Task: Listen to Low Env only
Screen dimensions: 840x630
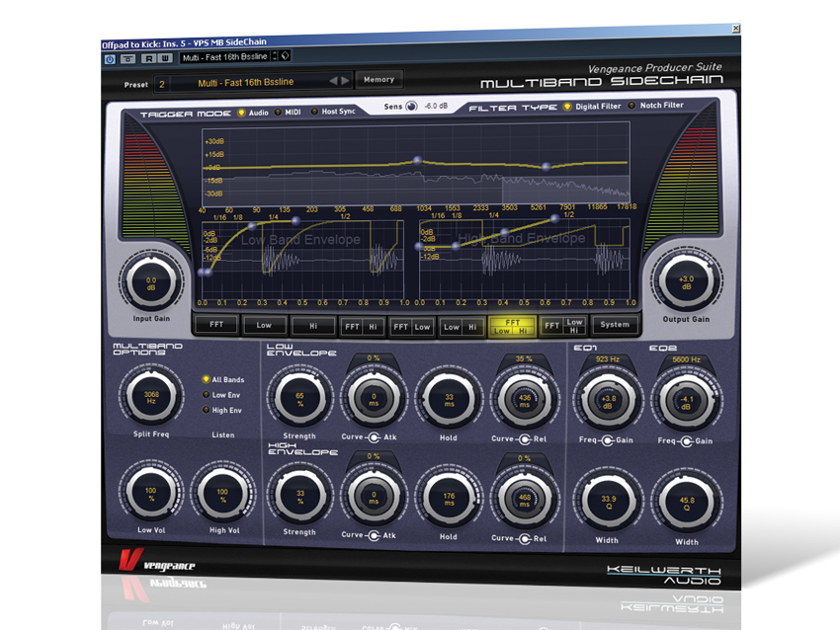Action: pos(206,394)
